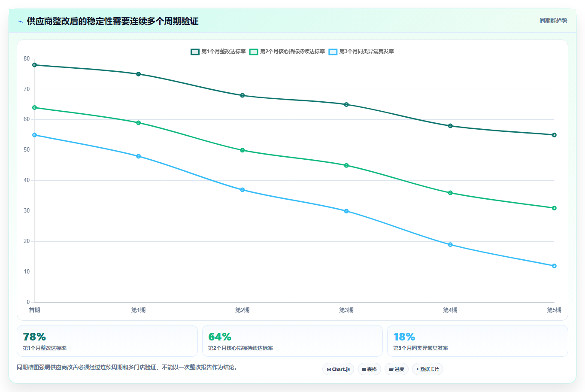This screenshot has width=585, height=392.
Task: Click the dark green point at 首期 (78)
Action: [35, 65]
